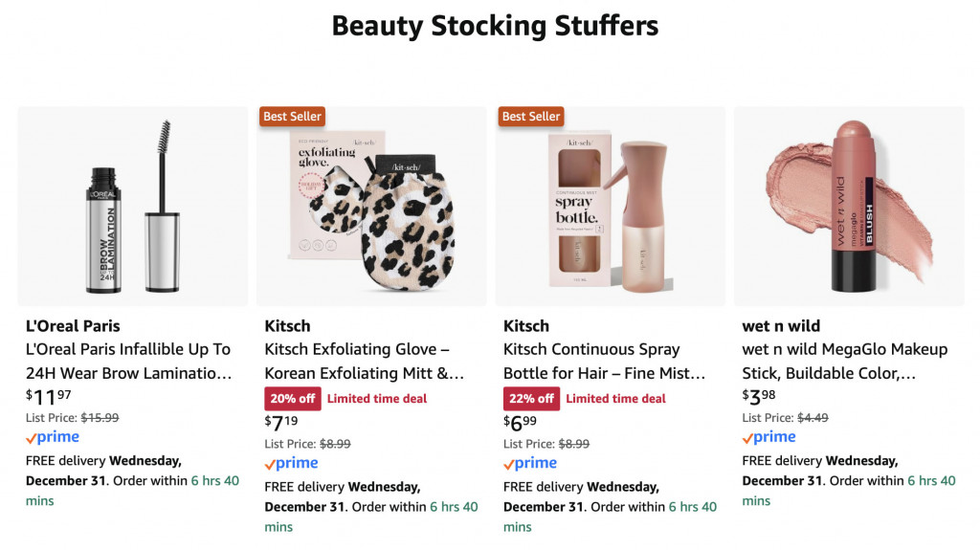The width and height of the screenshot is (980, 550).
Task: Click the Prime logo under wet n wild listing
Action: click(x=768, y=437)
